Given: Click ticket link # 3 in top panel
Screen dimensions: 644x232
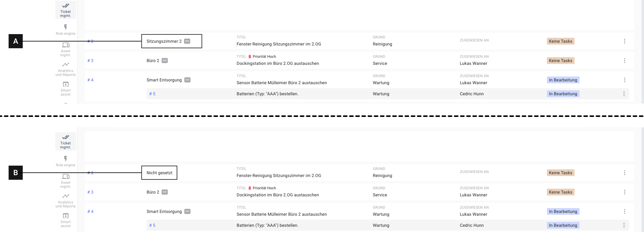Looking at the screenshot, I should pyautogui.click(x=90, y=61).
